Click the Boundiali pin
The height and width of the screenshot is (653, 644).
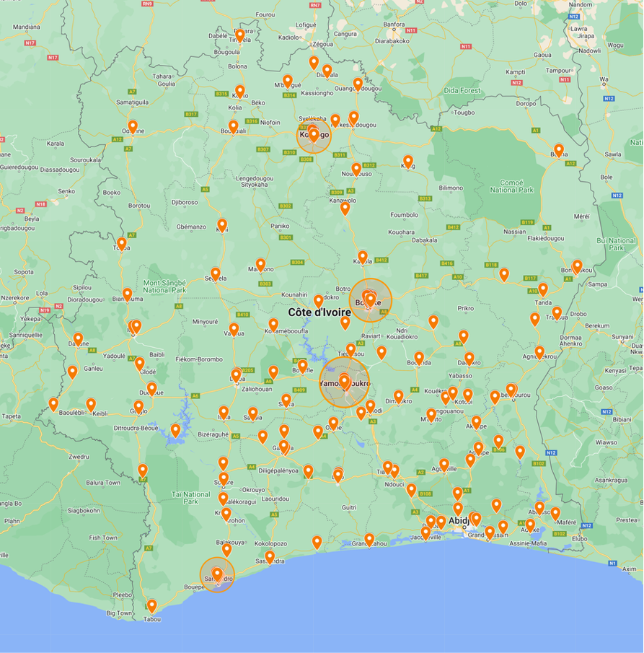pyautogui.click(x=234, y=127)
